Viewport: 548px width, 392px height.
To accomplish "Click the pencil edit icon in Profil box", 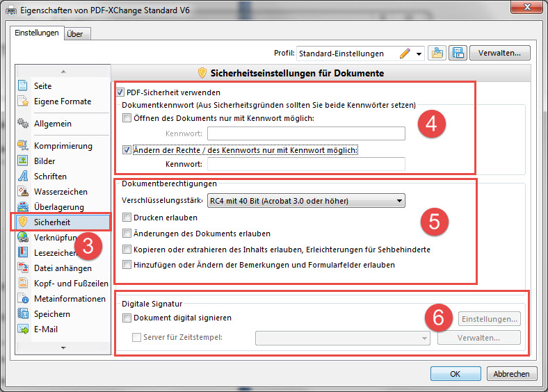I will tap(405, 54).
